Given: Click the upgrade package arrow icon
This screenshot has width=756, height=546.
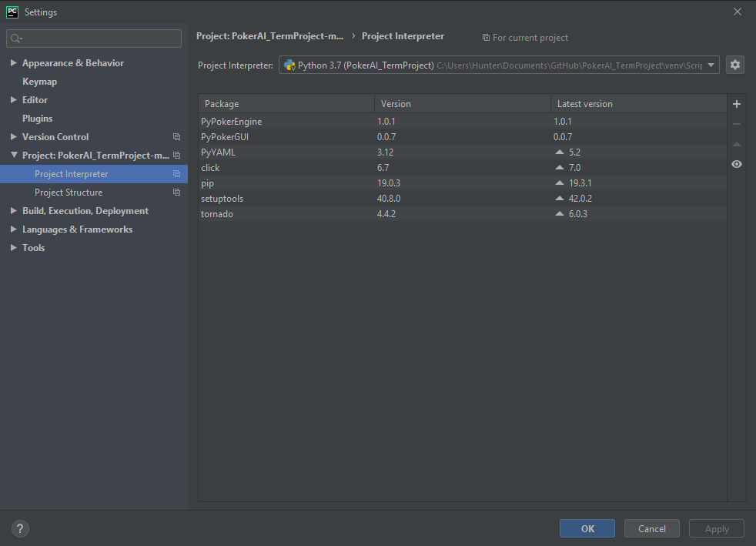Looking at the screenshot, I should pyautogui.click(x=736, y=144).
